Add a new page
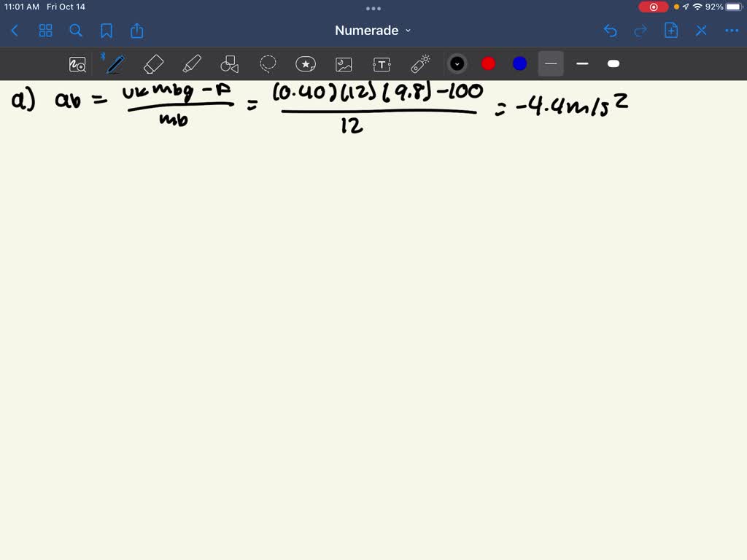The image size is (747, 560). tap(670, 31)
